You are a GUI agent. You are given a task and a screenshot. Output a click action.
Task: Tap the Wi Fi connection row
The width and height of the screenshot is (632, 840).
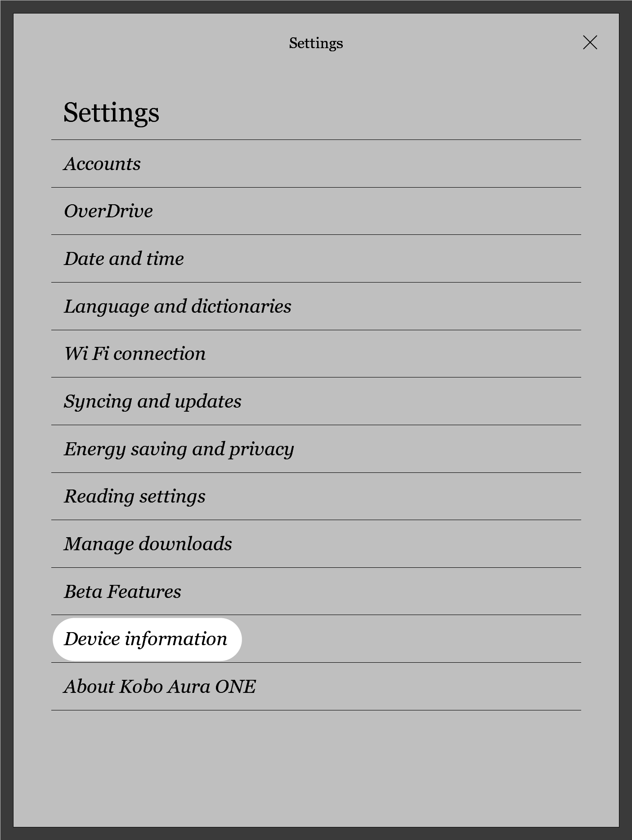(316, 354)
